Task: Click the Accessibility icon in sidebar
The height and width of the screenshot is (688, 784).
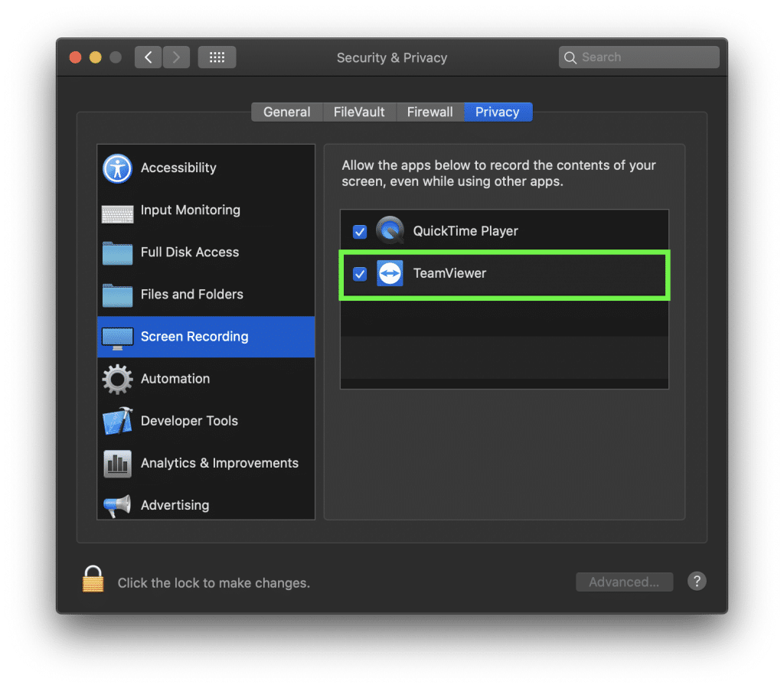Action: 117,168
